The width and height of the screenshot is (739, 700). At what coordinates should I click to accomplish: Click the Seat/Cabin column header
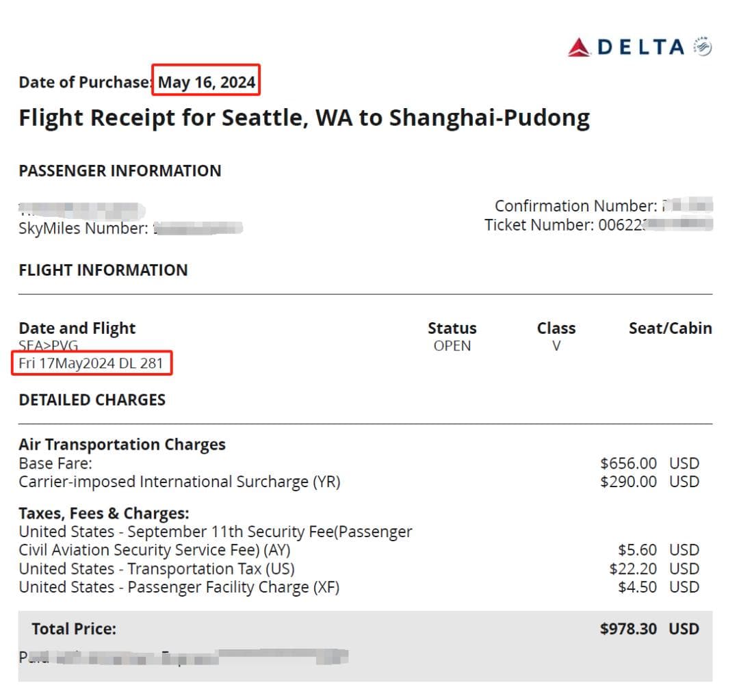670,328
